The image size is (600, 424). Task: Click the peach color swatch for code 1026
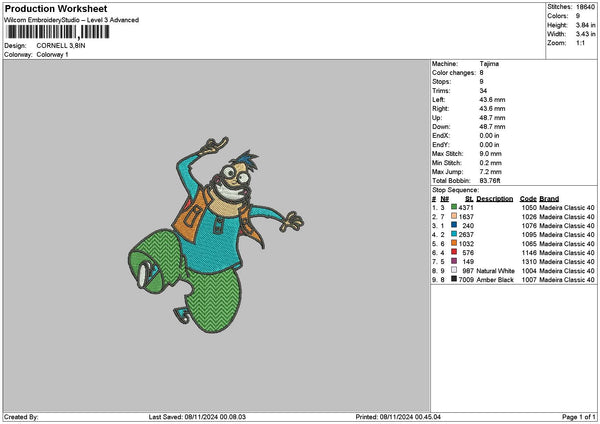point(454,216)
